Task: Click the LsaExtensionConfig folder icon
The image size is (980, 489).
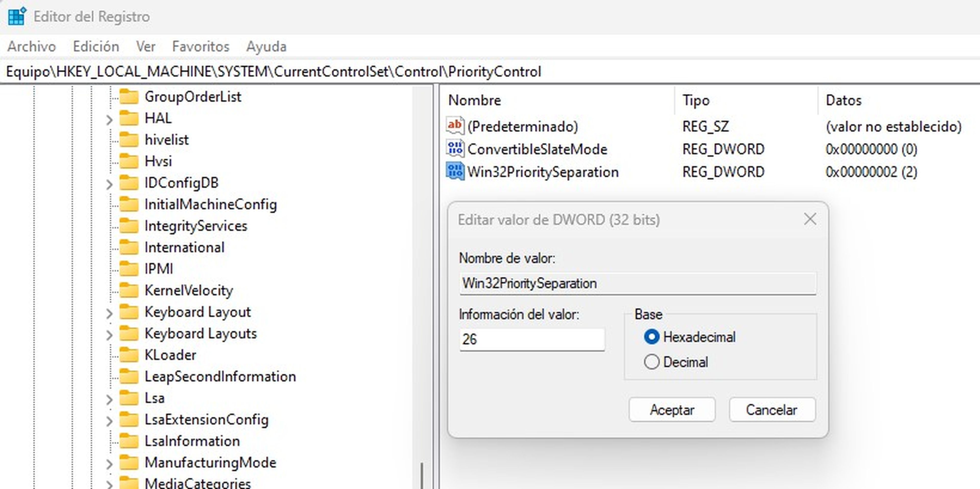Action: click(129, 419)
